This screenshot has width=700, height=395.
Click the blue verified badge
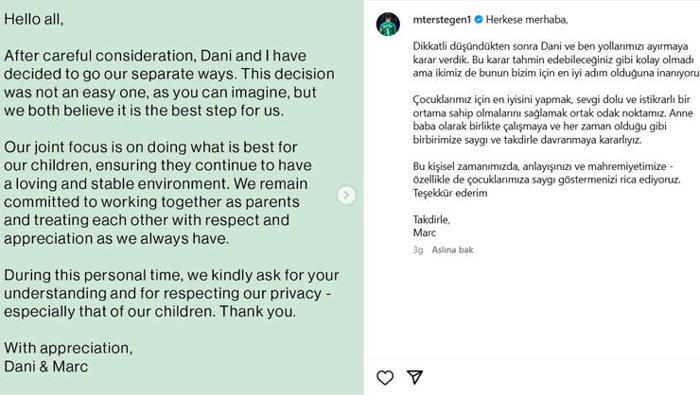478,20
